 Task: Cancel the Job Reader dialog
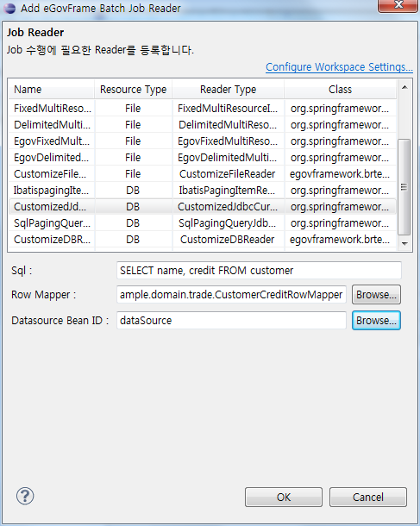point(368,497)
